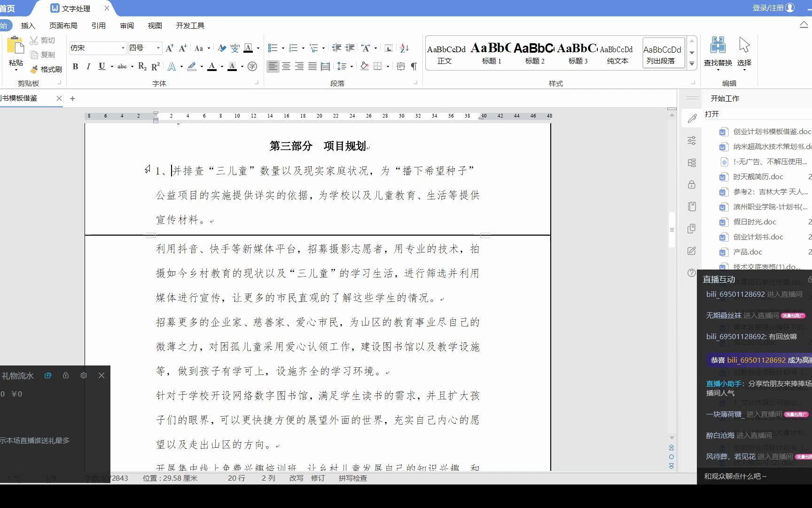
Task: Click the sort A-Z icon
Action: click(404, 48)
